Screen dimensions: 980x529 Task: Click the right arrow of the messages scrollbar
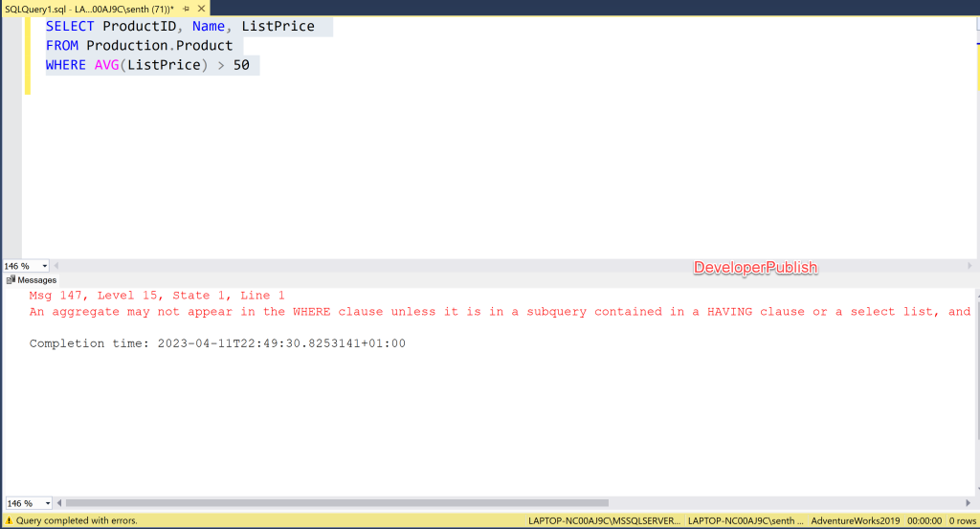pyautogui.click(x=969, y=503)
